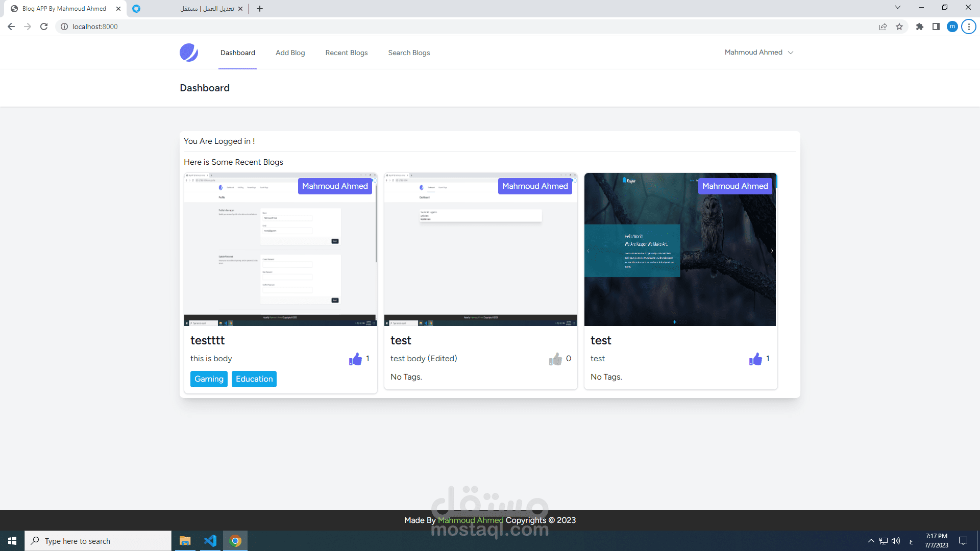The width and height of the screenshot is (980, 551).
Task: Click the browser profile avatar icon
Action: [952, 27]
